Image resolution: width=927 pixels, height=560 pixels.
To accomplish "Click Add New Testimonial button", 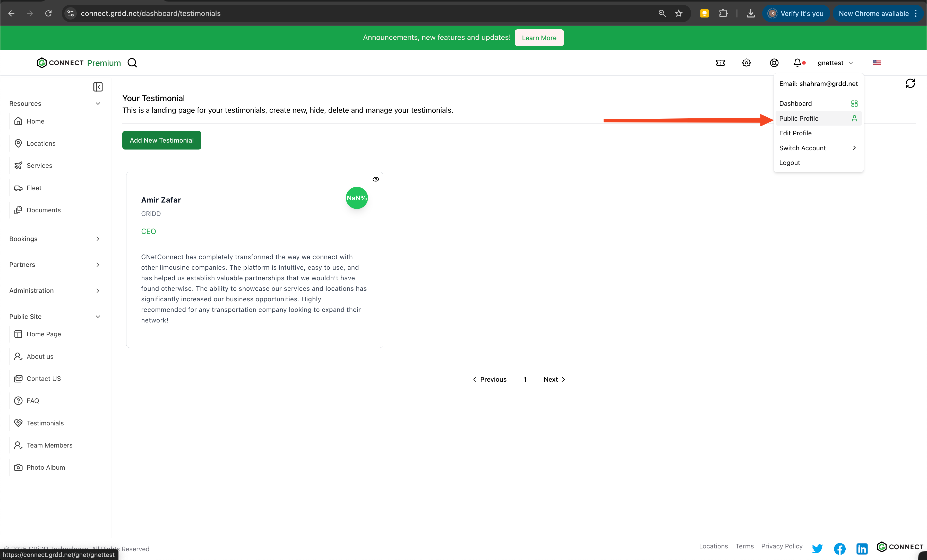I will click(x=161, y=140).
